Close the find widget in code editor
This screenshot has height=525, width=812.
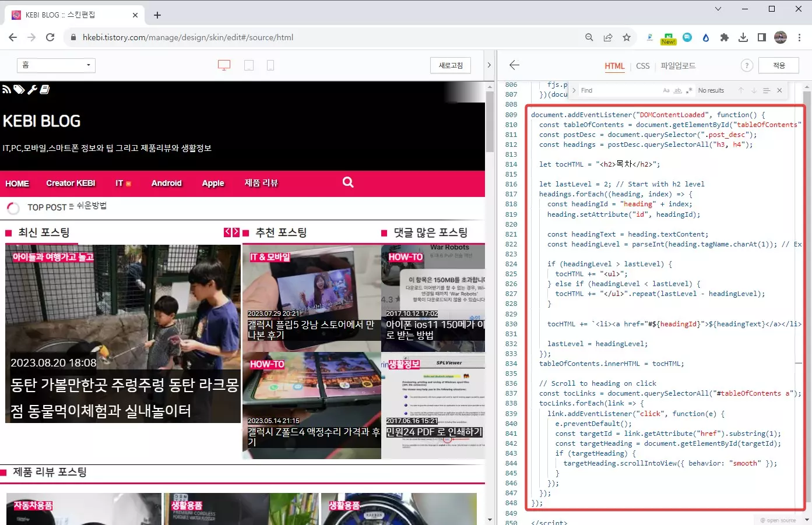pyautogui.click(x=779, y=90)
